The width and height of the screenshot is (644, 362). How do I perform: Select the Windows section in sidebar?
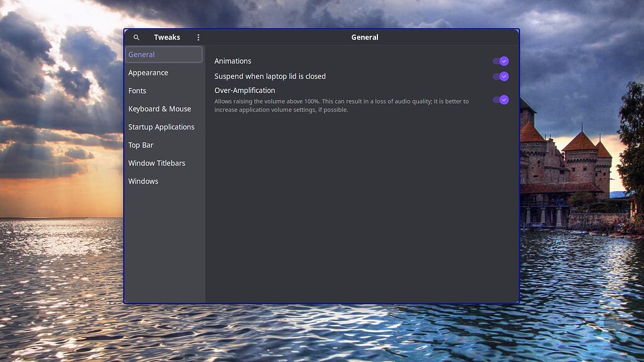pos(143,181)
